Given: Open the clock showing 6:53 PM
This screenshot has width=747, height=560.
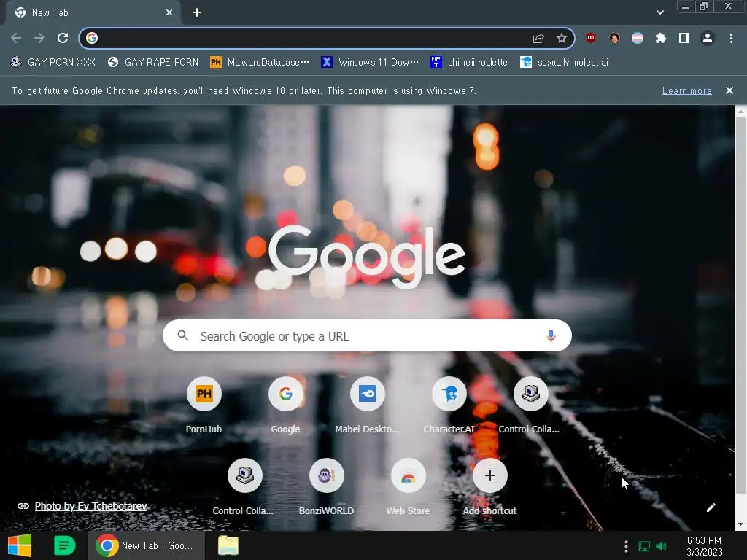Looking at the screenshot, I should click(x=705, y=546).
